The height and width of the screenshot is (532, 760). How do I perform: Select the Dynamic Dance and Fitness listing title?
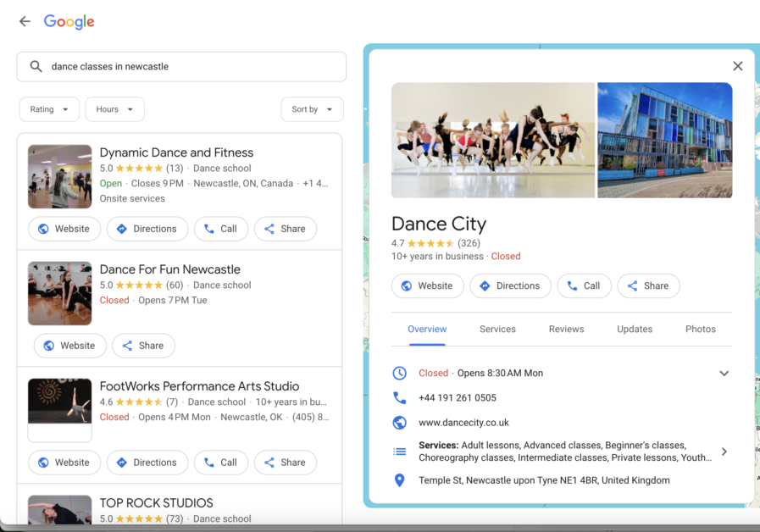pos(176,152)
